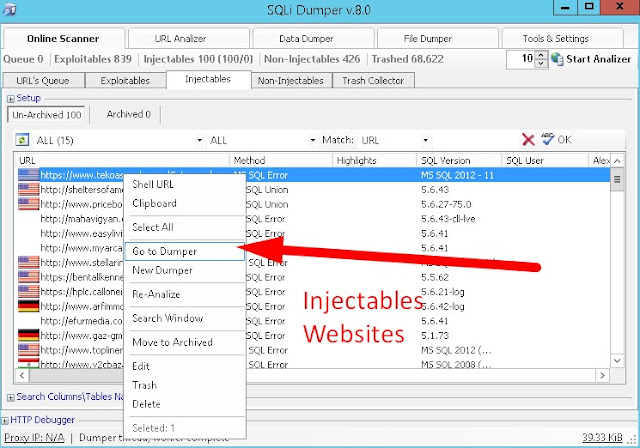Screen dimensions: 640x448
Task: Expand the Setup section
Action: (11, 99)
